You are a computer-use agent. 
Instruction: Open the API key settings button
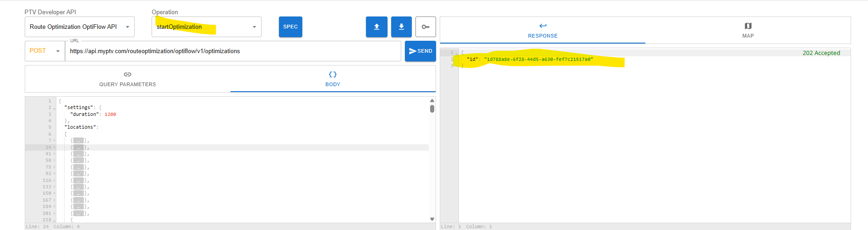[426, 27]
